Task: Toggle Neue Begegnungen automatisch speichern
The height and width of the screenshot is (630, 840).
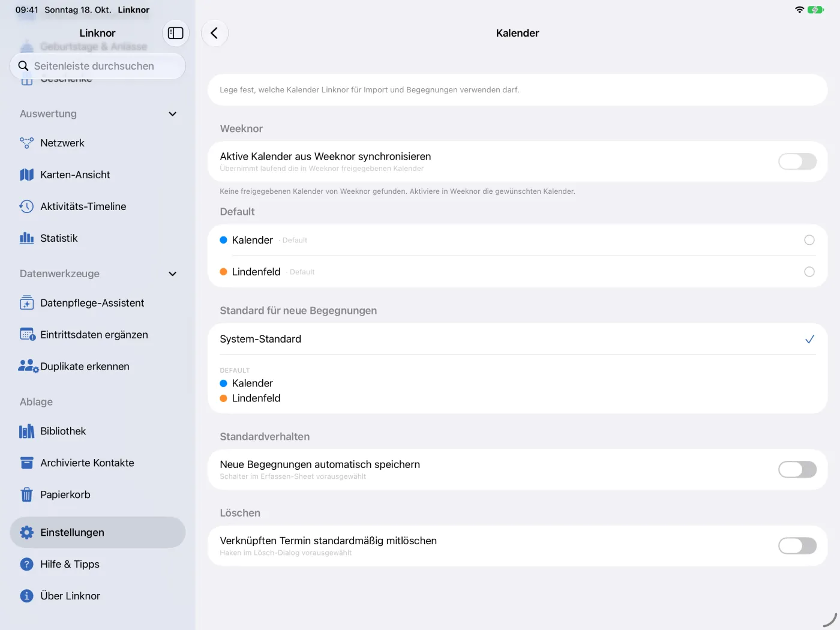Action: tap(797, 469)
